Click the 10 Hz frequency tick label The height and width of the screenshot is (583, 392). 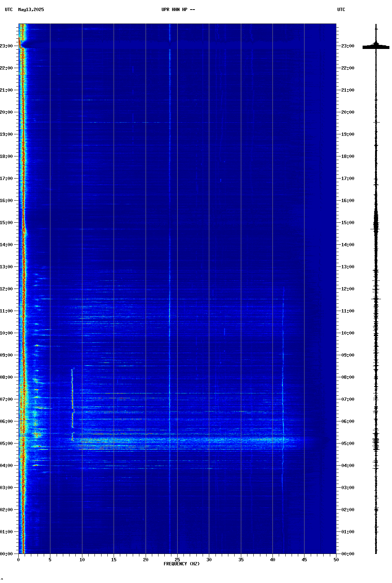[x=82, y=560]
